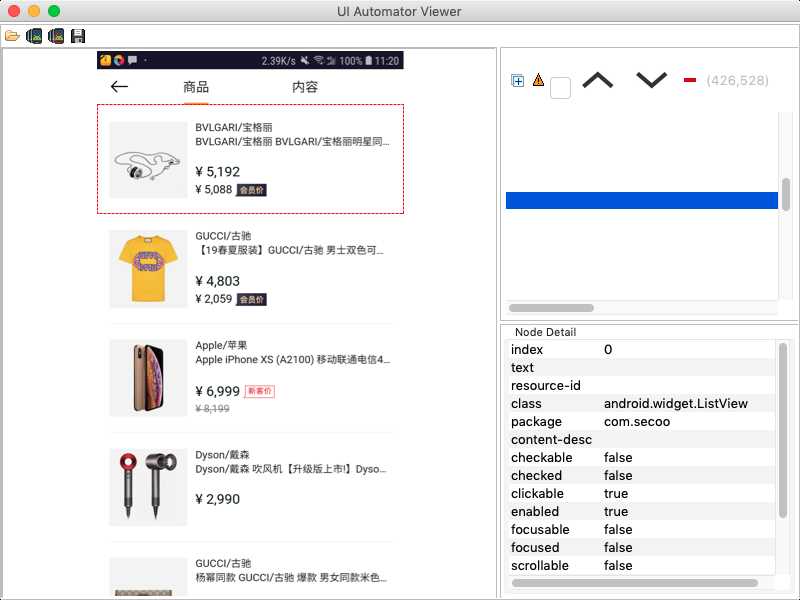The image size is (800, 600).
Task: Click the Dyson hair dryer thumbnail
Action: 148,487
